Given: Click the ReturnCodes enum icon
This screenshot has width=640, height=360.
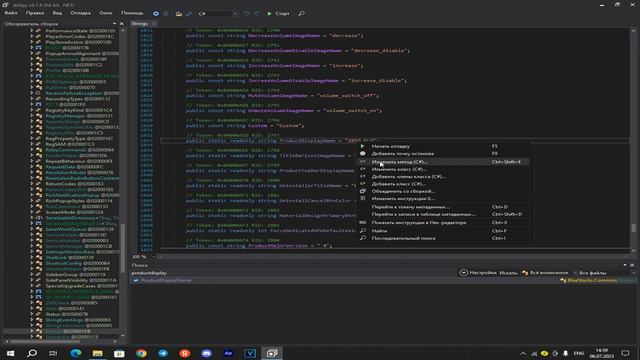Looking at the screenshot, I should (39, 184).
